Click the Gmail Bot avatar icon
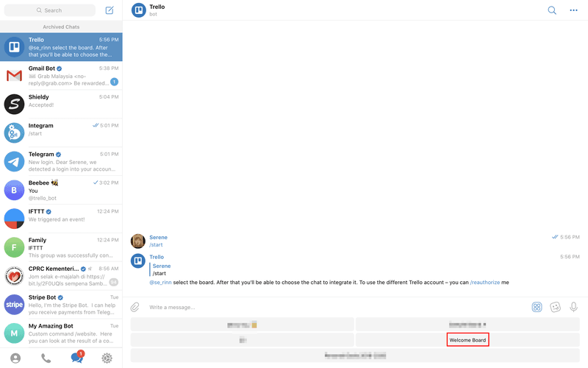 [14, 76]
